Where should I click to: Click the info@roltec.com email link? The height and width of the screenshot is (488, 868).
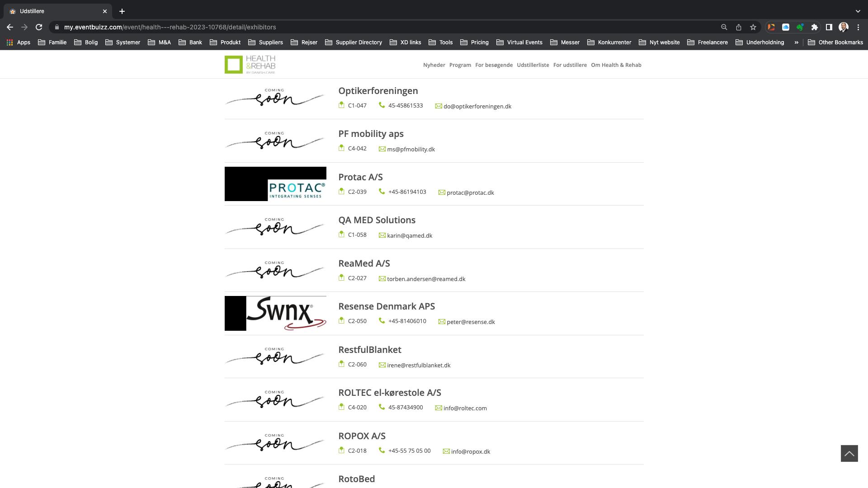click(465, 408)
